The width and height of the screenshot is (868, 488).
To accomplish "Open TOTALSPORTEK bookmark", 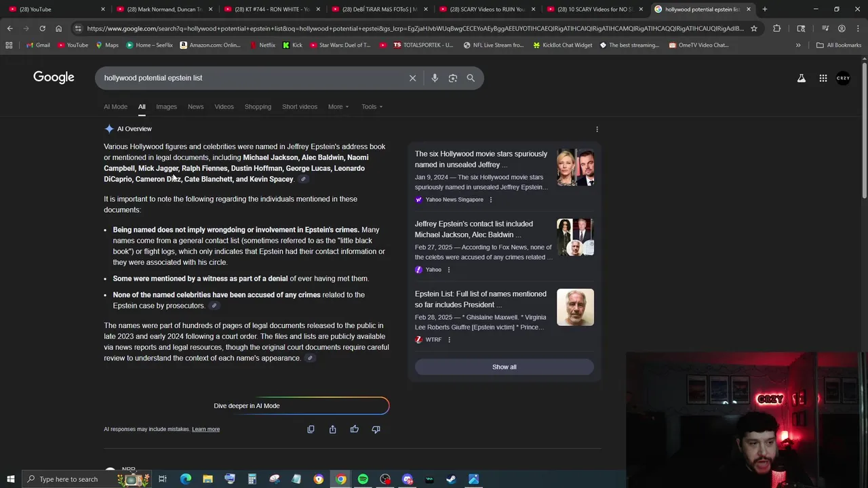I will (423, 45).
